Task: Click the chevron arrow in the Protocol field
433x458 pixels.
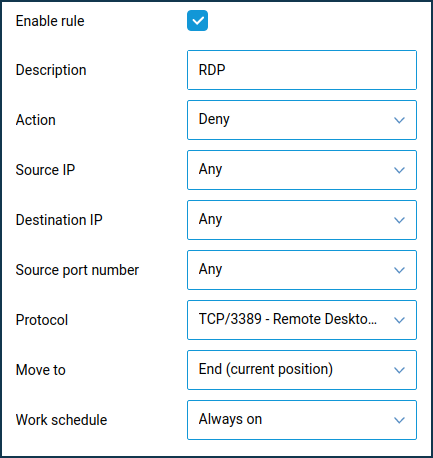Action: [x=399, y=320]
